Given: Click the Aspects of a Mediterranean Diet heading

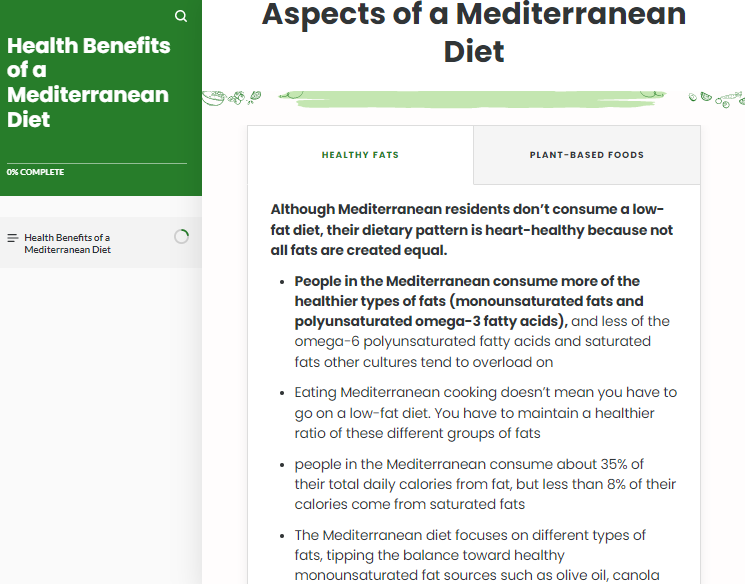Looking at the screenshot, I should pyautogui.click(x=474, y=32).
